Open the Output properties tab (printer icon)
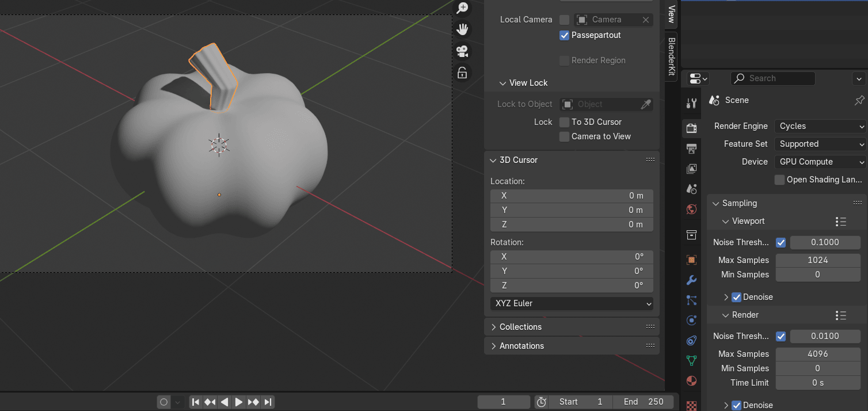 (692, 149)
